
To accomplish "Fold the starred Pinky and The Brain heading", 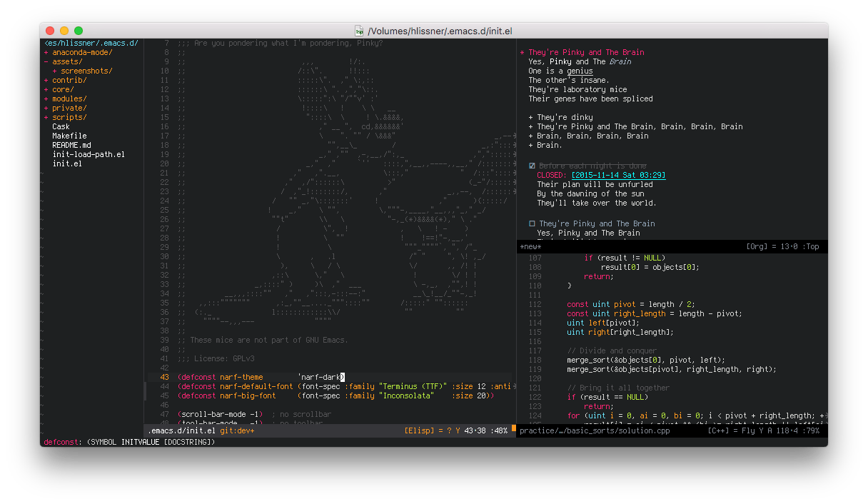I will pos(523,53).
